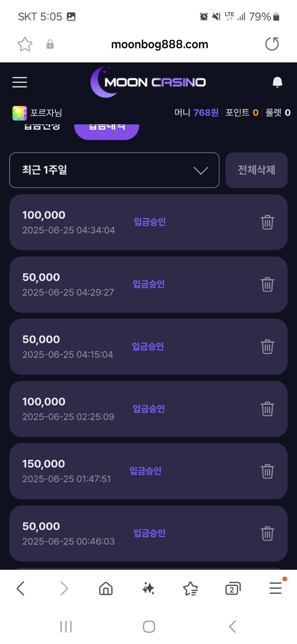Open the browser's three-line menu at the bottom right
Screen dimensions: 297x644
pos(275,588)
